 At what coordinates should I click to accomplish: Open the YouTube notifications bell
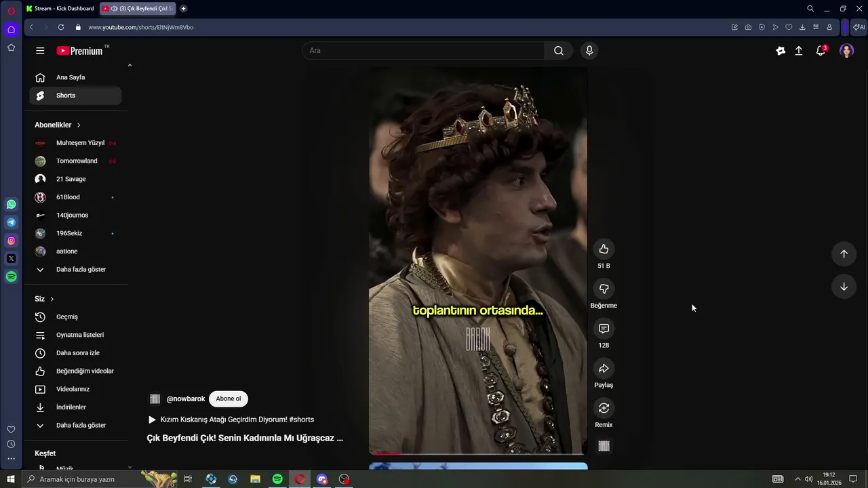click(x=821, y=51)
